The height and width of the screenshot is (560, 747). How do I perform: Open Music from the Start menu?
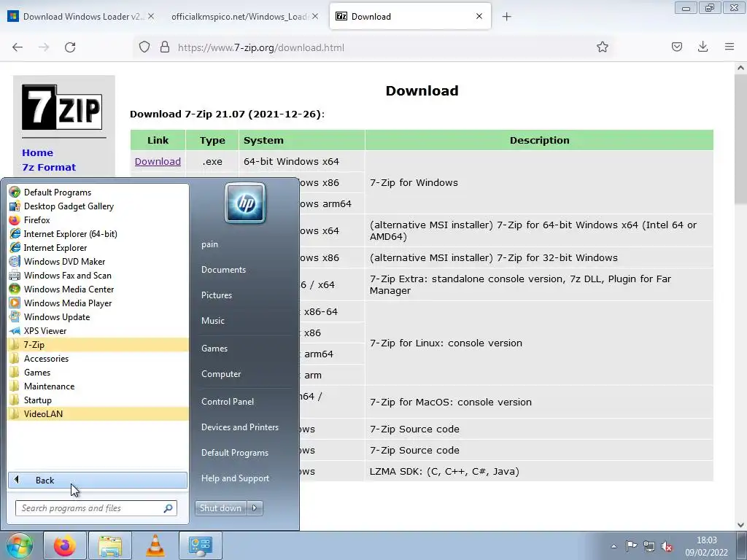click(x=213, y=321)
